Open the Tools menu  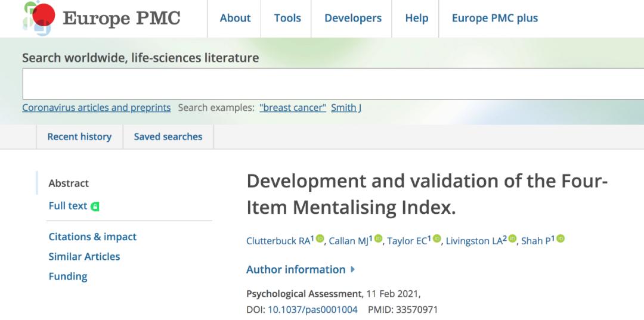[287, 18]
